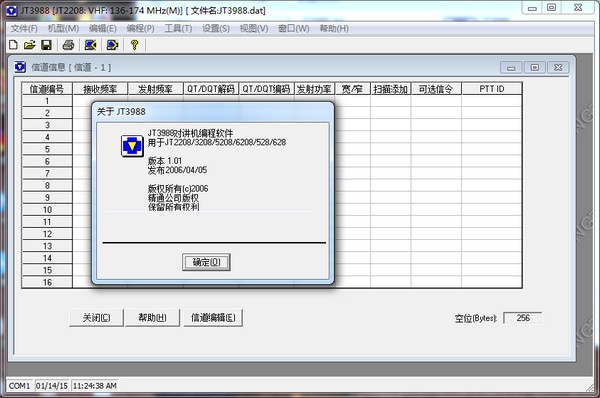This screenshot has height=398, width=600.
Task: Select channel row number 1
Action: 47,101
